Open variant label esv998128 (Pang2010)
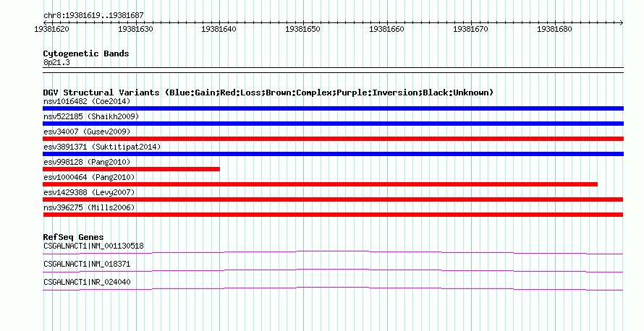 87,162
